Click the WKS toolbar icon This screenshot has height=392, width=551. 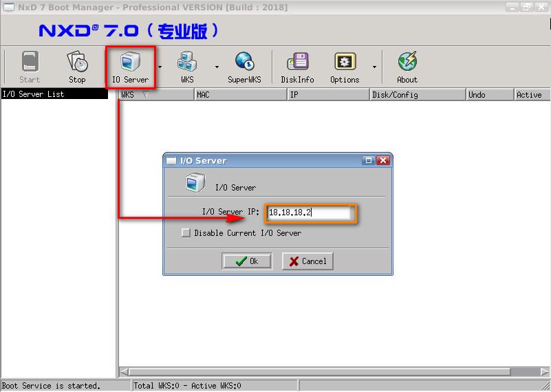(187, 67)
